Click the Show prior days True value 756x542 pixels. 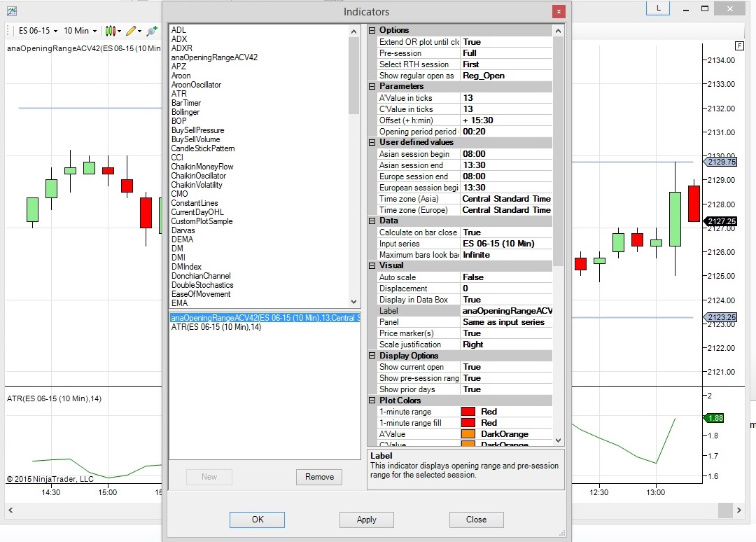point(506,389)
